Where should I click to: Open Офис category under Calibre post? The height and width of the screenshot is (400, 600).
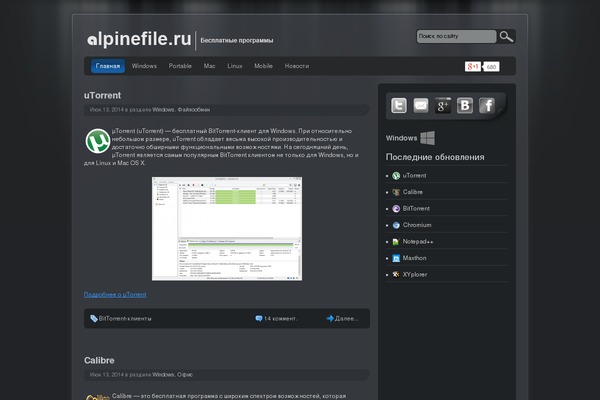(185, 375)
